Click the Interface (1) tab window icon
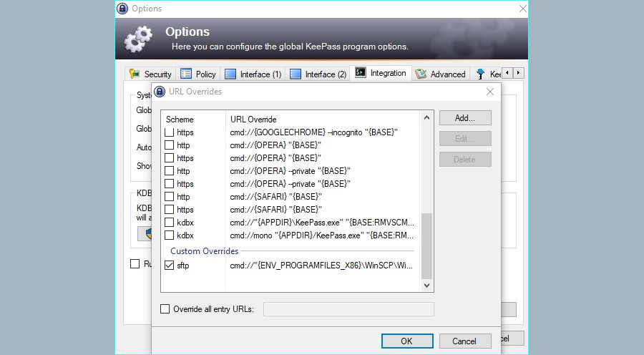 230,74
